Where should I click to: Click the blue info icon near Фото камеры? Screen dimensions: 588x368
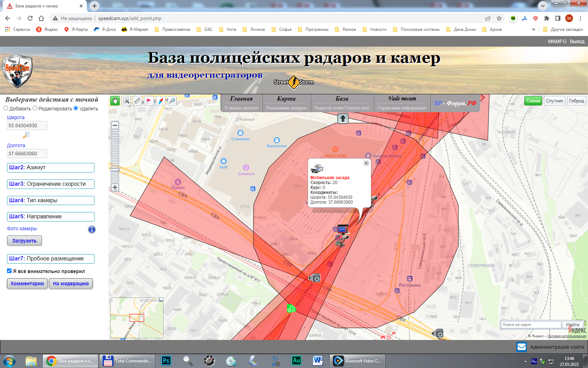pos(92,230)
